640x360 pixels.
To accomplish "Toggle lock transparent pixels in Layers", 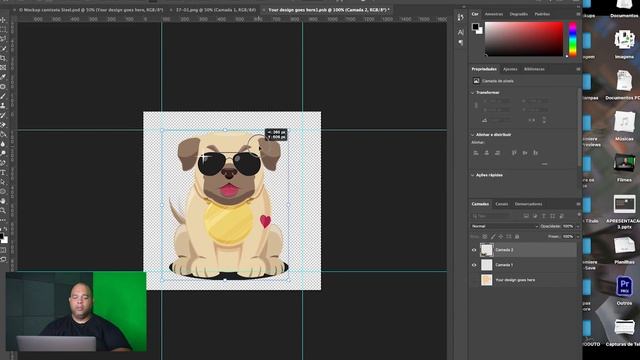I will [485, 236].
